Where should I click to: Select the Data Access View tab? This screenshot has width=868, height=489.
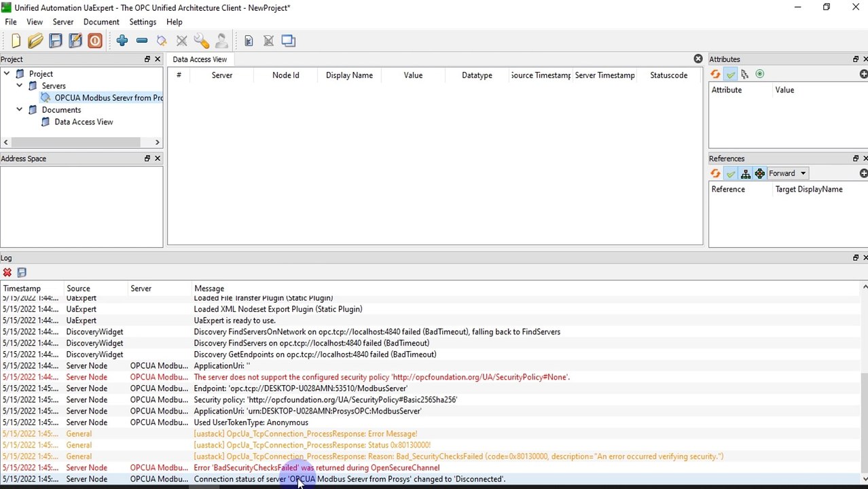[x=200, y=59]
